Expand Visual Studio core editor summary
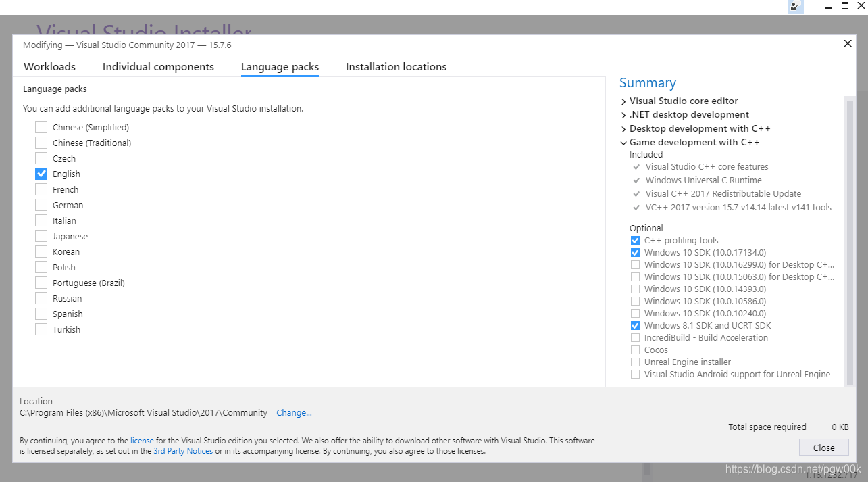 pos(623,101)
